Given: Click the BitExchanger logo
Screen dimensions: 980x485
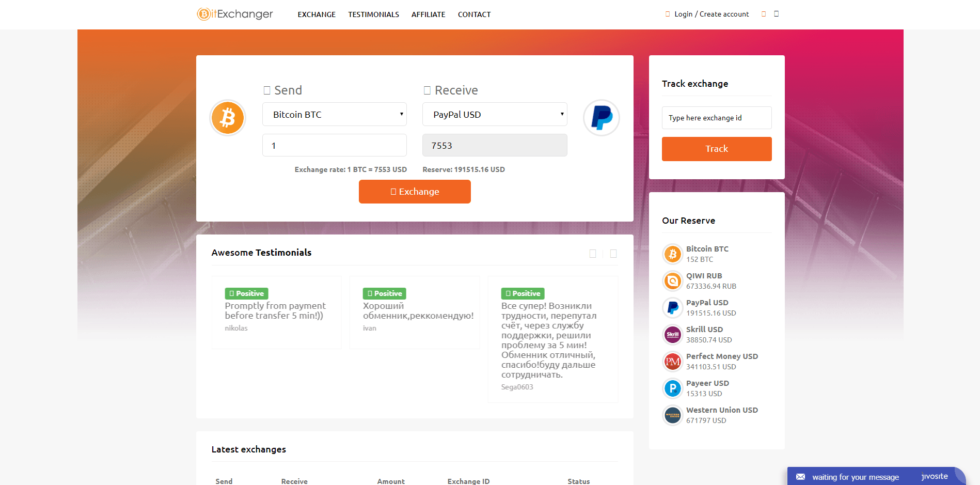Looking at the screenshot, I should point(234,14).
